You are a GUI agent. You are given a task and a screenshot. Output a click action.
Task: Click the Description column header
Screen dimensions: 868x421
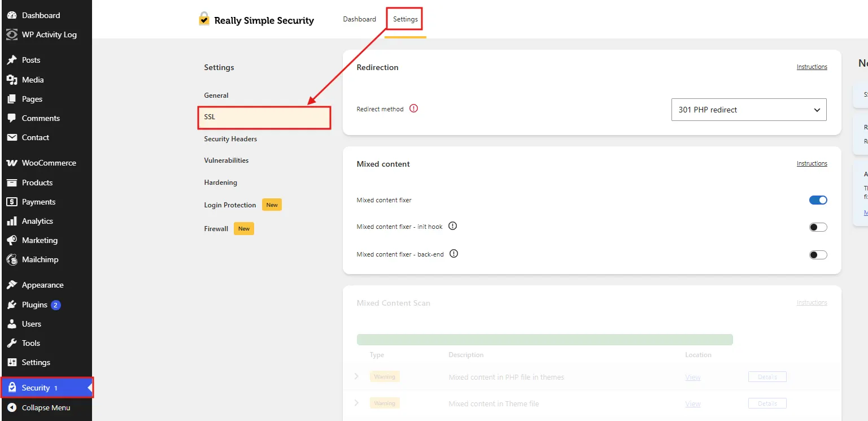tap(466, 355)
